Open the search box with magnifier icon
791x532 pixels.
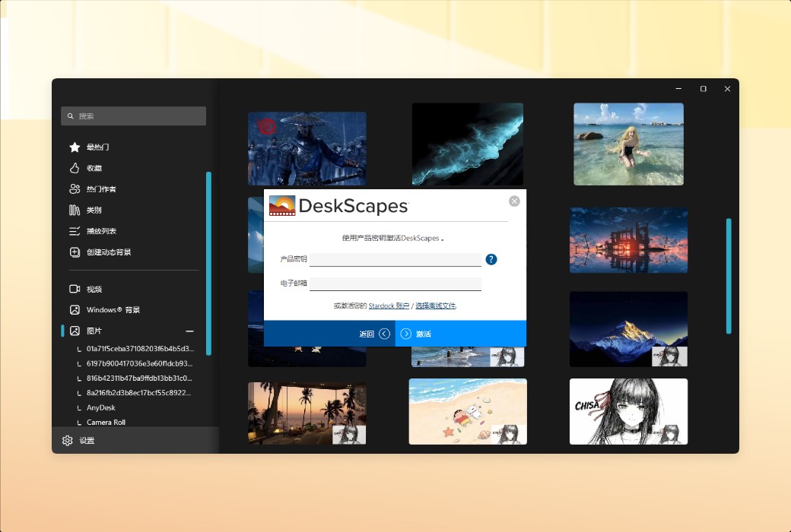click(x=133, y=116)
